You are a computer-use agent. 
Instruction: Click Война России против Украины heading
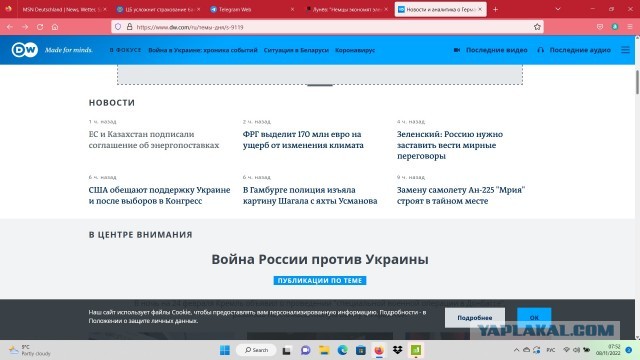[320, 259]
